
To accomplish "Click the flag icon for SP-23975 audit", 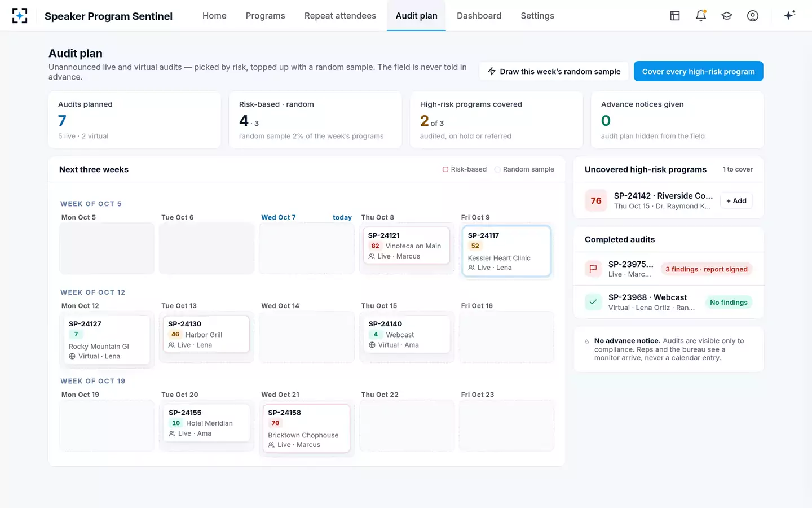I will coord(593,269).
